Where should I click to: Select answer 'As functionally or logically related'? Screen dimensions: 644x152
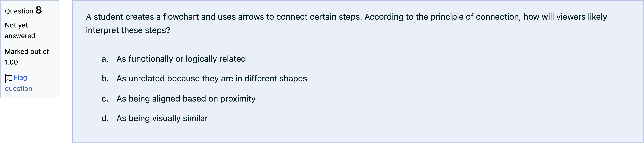click(x=181, y=59)
